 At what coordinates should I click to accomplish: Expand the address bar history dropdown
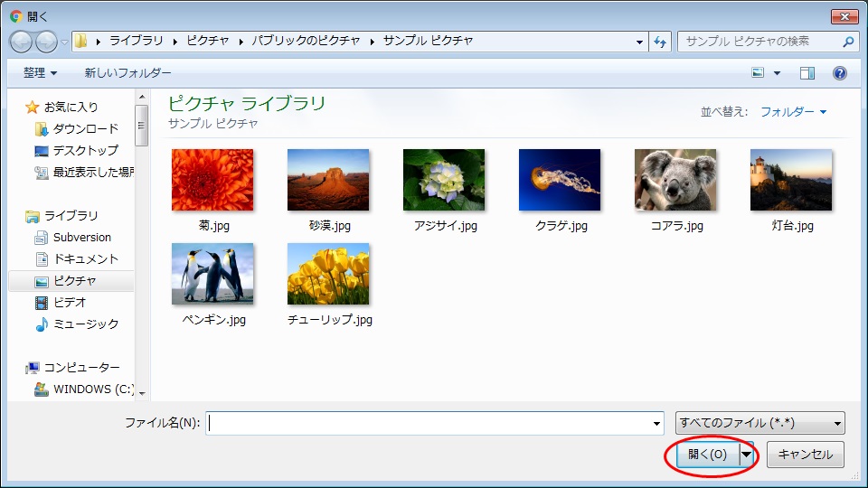click(639, 42)
